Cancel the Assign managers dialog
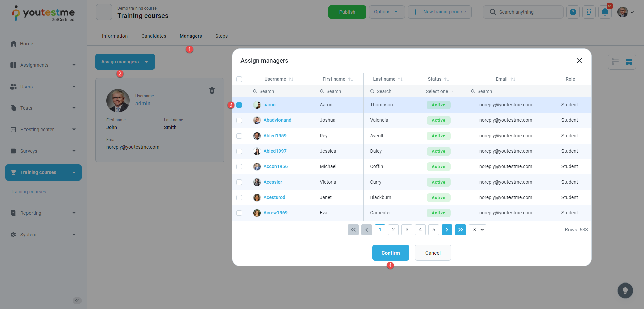This screenshot has height=309, width=644. click(433, 253)
